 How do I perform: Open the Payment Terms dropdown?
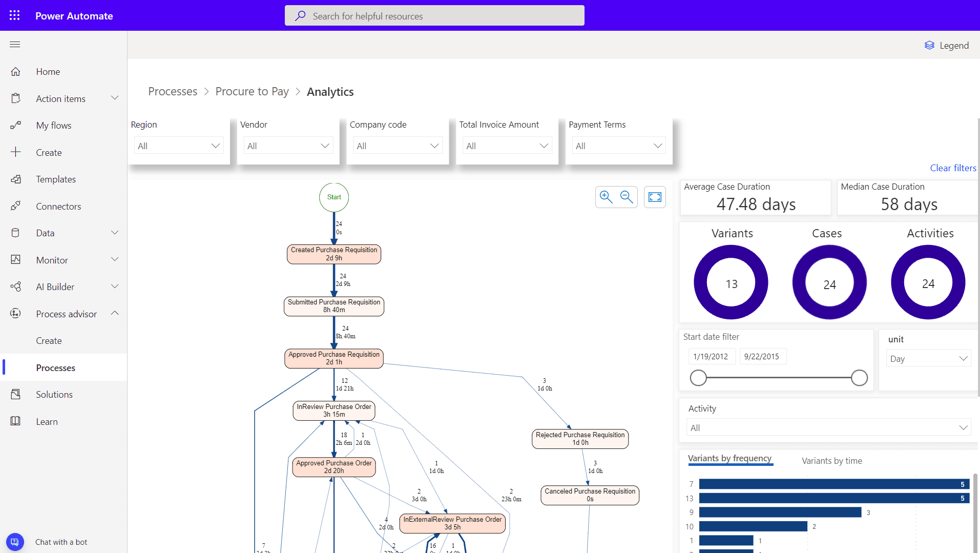[618, 146]
